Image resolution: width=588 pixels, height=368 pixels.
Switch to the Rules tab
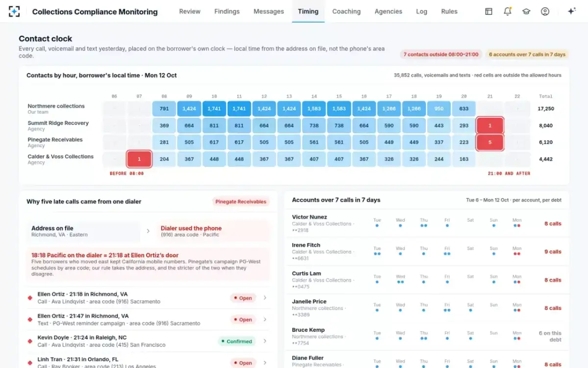pyautogui.click(x=449, y=11)
